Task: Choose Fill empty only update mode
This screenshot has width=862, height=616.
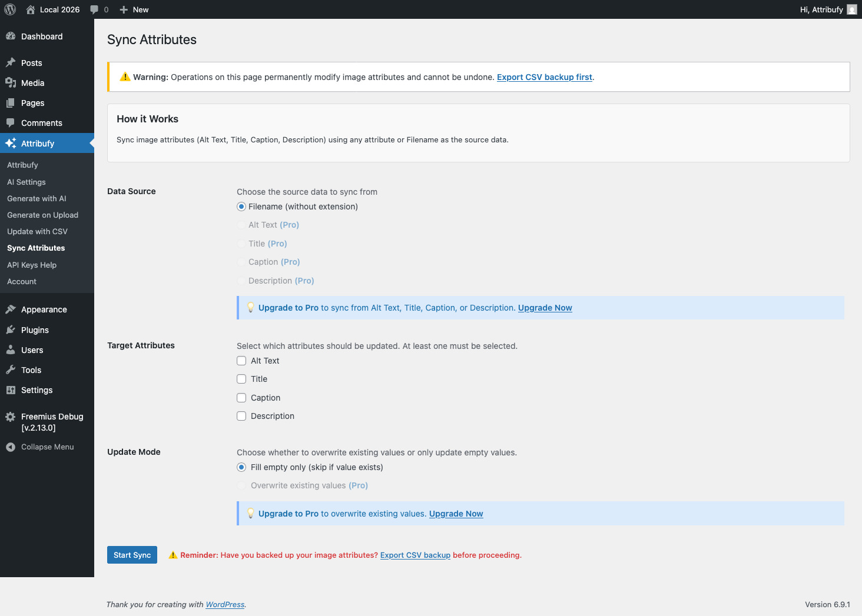Action: click(241, 467)
